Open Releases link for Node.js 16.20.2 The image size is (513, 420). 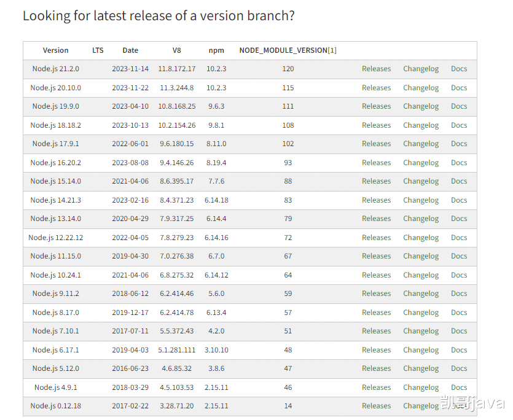[x=376, y=163]
